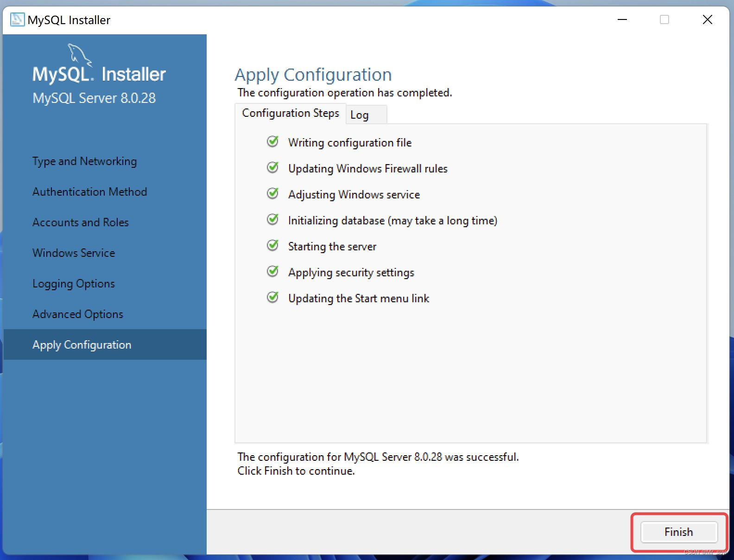734x560 pixels.
Task: Select Windows Service in sidebar
Action: click(105, 253)
